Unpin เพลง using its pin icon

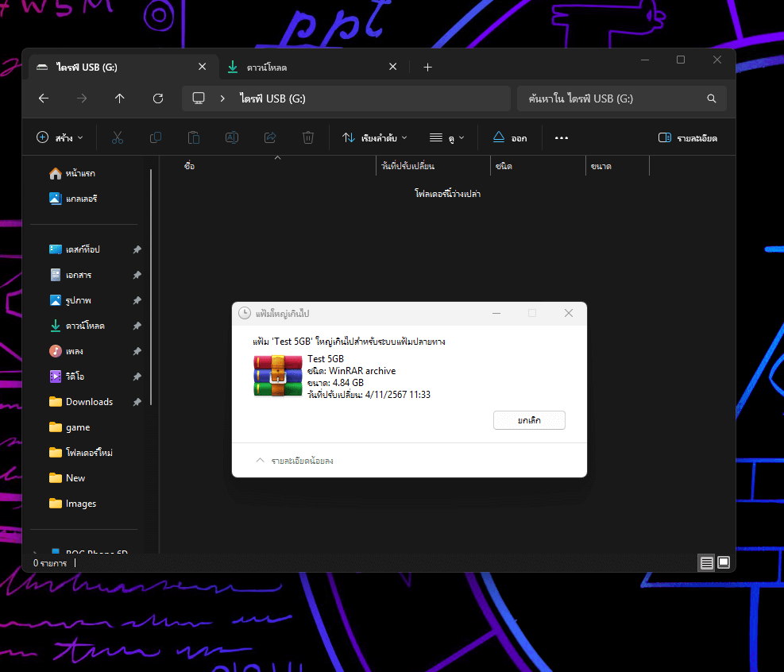click(x=137, y=352)
